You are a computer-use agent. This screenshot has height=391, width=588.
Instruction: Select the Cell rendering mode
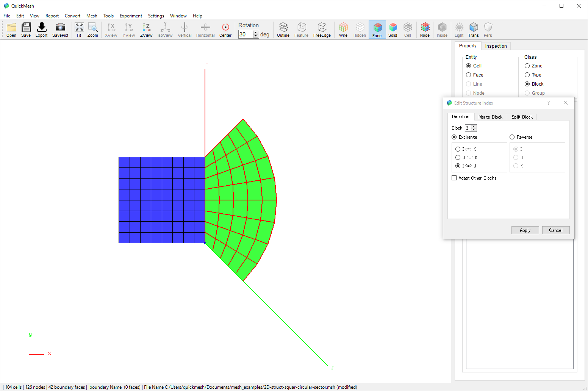pos(408,30)
